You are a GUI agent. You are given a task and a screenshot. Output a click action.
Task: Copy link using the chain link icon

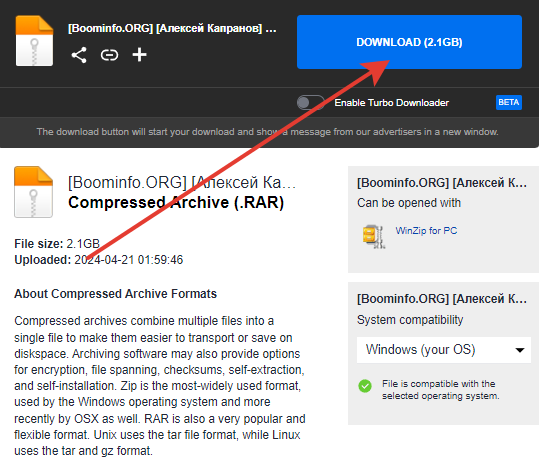pyautogui.click(x=109, y=55)
